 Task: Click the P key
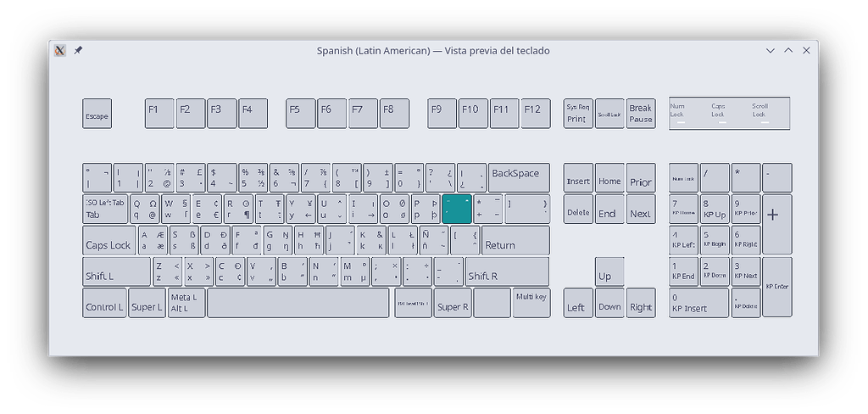(426, 209)
